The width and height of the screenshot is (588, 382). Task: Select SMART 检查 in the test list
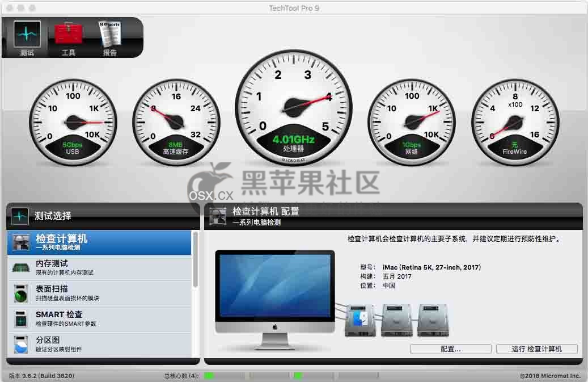99,319
